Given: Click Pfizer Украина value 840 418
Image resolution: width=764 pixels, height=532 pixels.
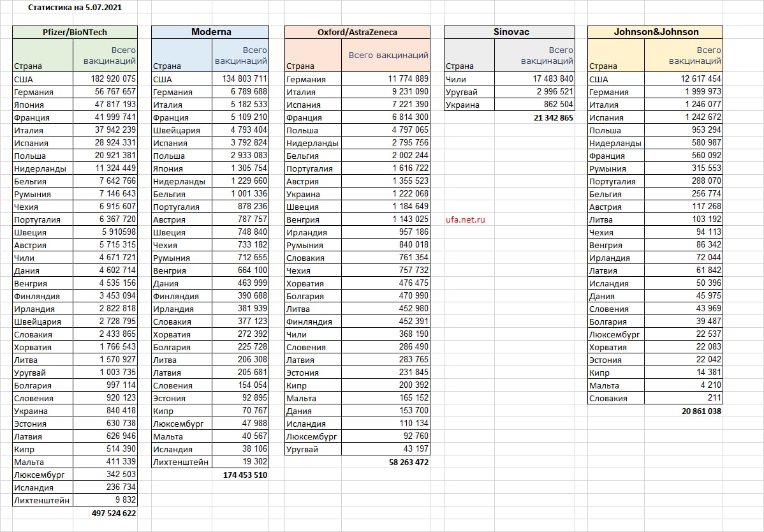Looking at the screenshot, I should (105, 411).
